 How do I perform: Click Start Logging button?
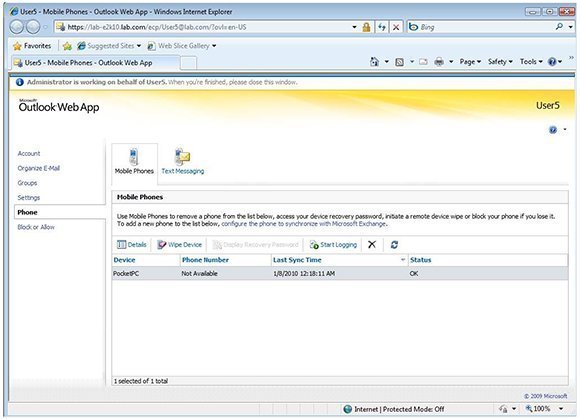(x=333, y=244)
